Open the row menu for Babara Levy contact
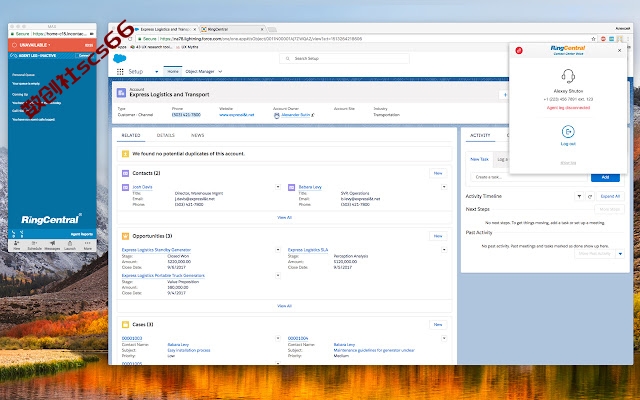This screenshot has height=400, width=640. click(444, 187)
